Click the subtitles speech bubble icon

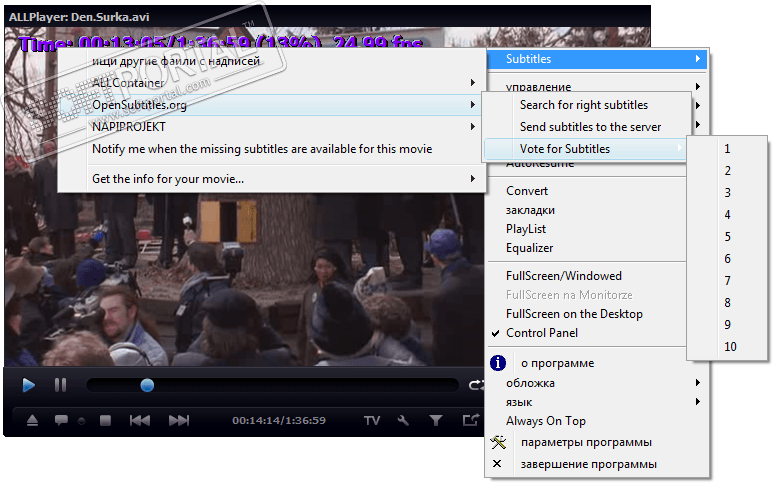61,420
